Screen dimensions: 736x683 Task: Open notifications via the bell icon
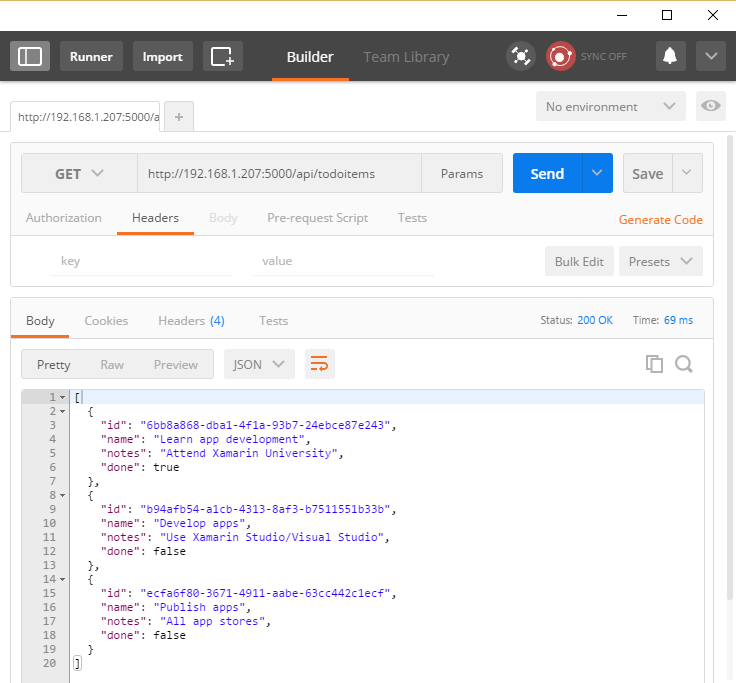tap(670, 56)
